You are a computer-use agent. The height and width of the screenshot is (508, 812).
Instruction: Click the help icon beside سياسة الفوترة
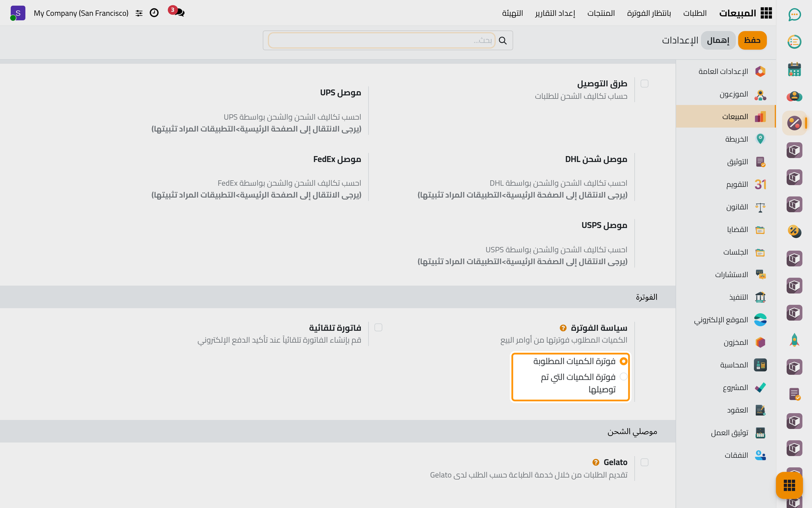563,328
